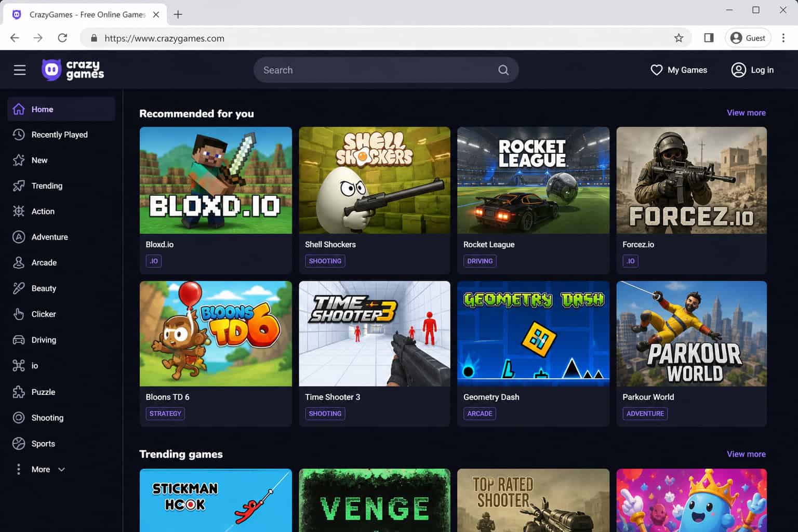Click the Driving car icon
The width and height of the screenshot is (798, 532).
(19, 340)
